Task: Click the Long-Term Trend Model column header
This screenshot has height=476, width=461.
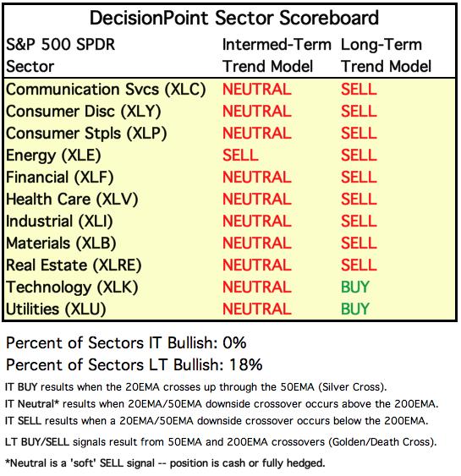Action: (386, 56)
